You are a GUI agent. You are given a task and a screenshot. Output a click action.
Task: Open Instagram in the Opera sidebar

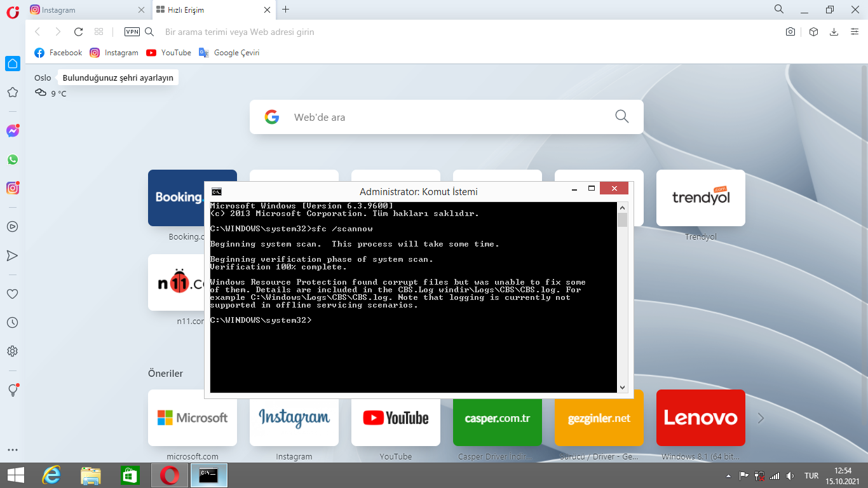pos(13,188)
